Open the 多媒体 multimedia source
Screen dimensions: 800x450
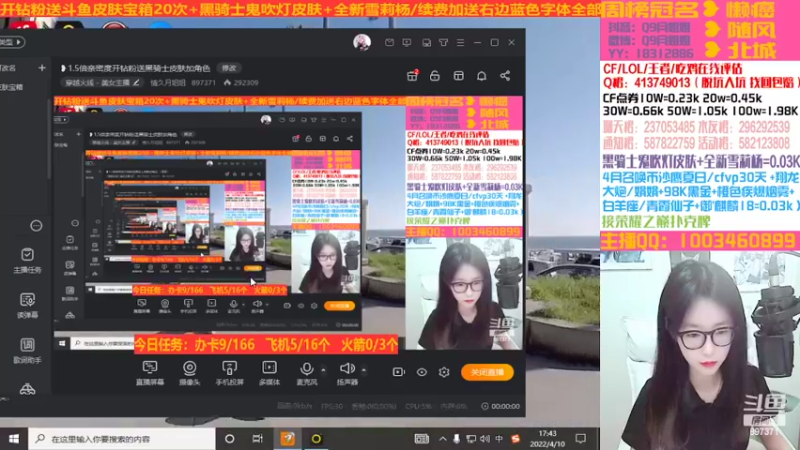coord(269,372)
